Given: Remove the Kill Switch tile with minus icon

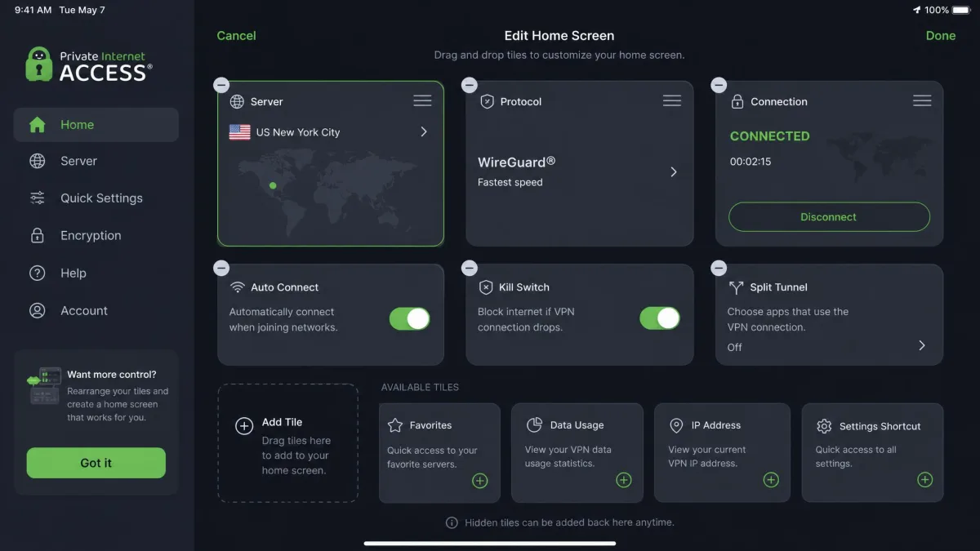Looking at the screenshot, I should pos(469,268).
